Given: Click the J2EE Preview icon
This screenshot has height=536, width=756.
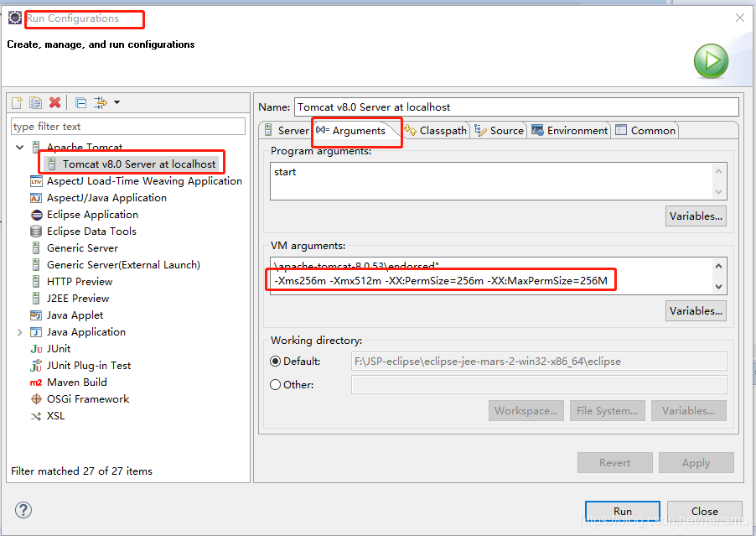Looking at the screenshot, I should click(x=36, y=298).
